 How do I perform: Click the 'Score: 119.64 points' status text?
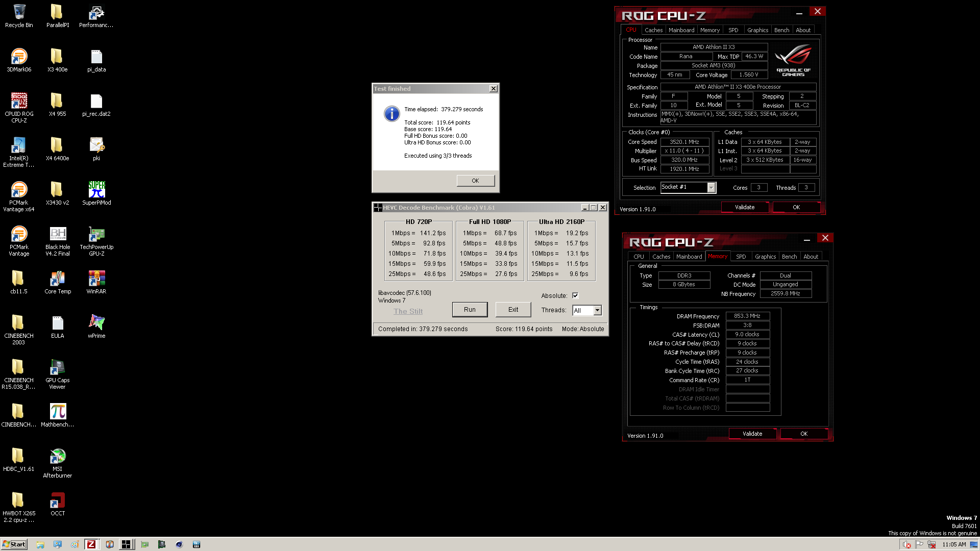(x=524, y=329)
